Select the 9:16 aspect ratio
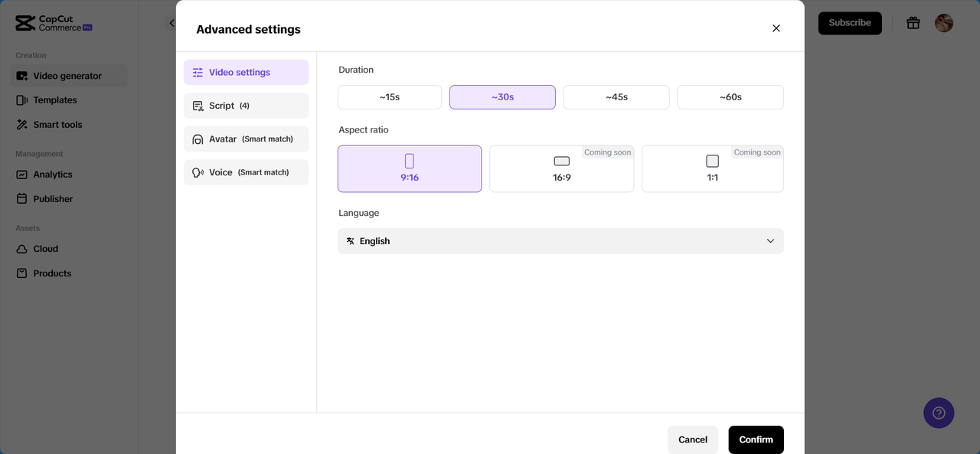 click(x=410, y=168)
